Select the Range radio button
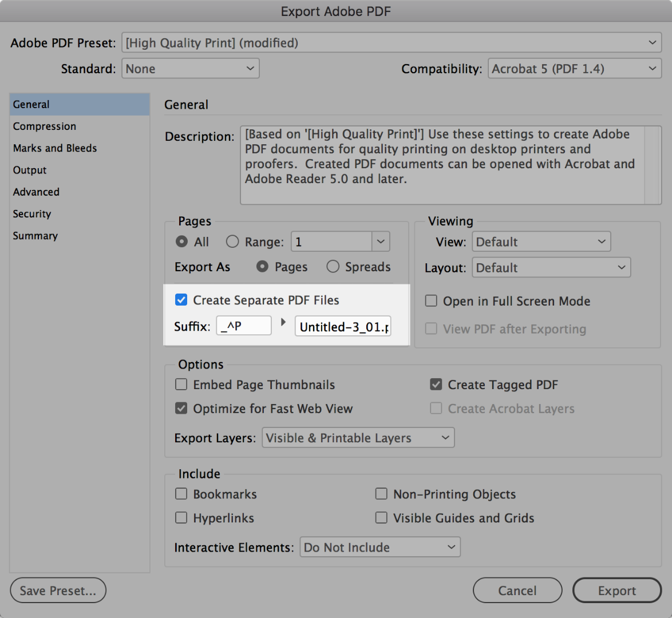 click(232, 241)
